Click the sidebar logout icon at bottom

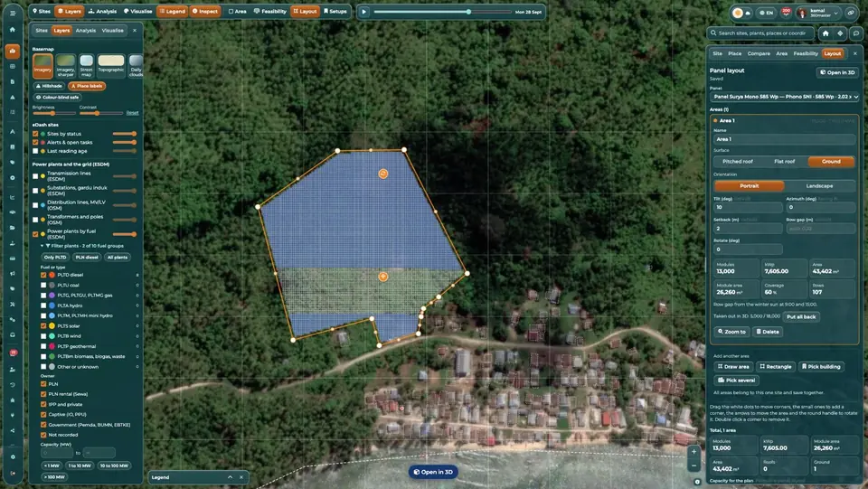click(x=12, y=473)
